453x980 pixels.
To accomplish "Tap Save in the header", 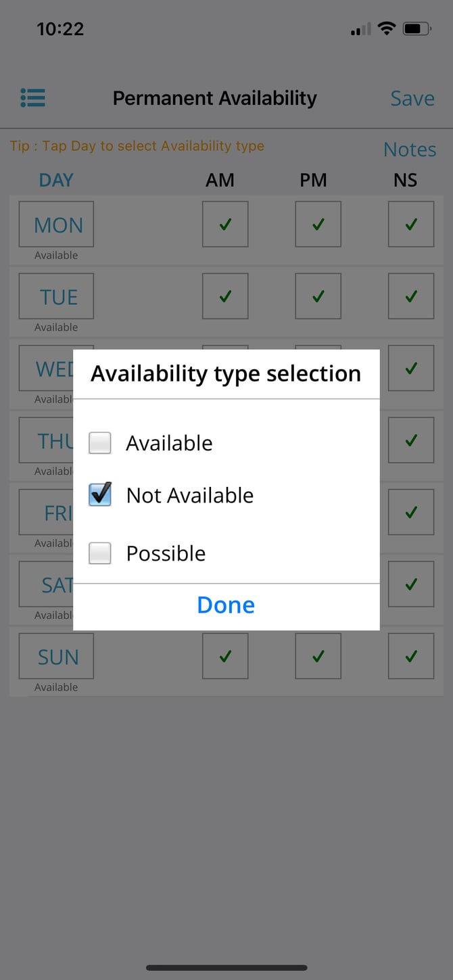I will [412, 99].
